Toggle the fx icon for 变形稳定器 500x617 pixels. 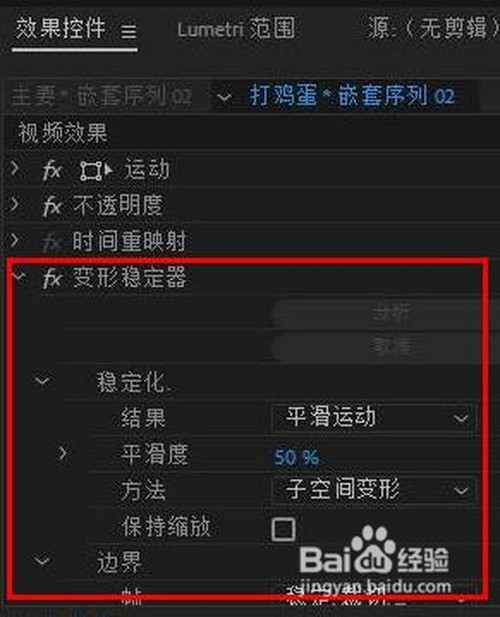[52, 278]
